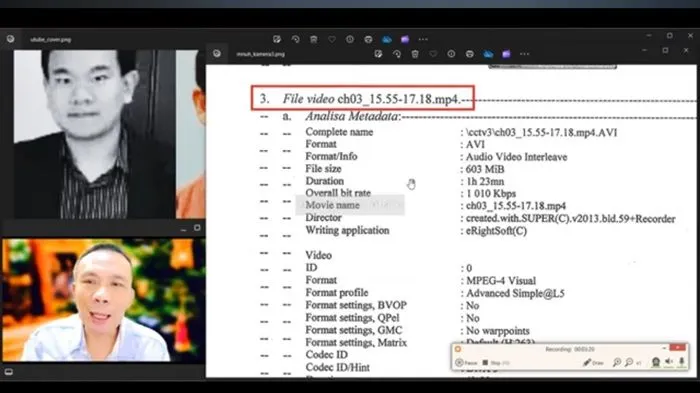
Task: Open the purple Clipchamp icon in back Photos window
Action: [x=405, y=39]
